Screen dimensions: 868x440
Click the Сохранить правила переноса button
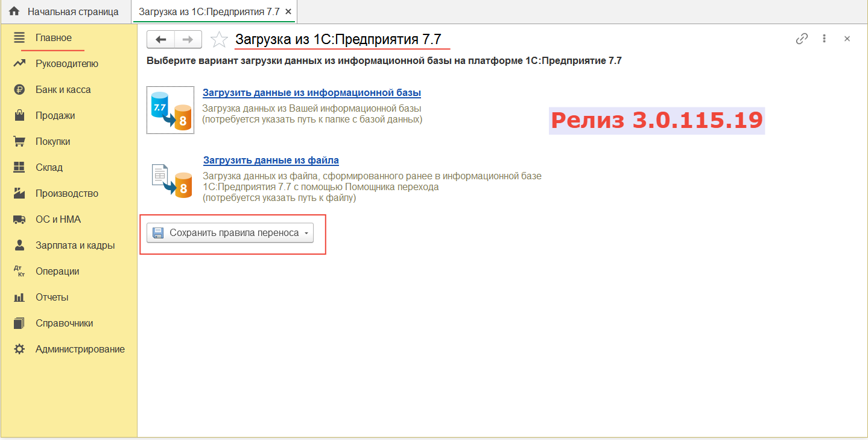tap(230, 233)
